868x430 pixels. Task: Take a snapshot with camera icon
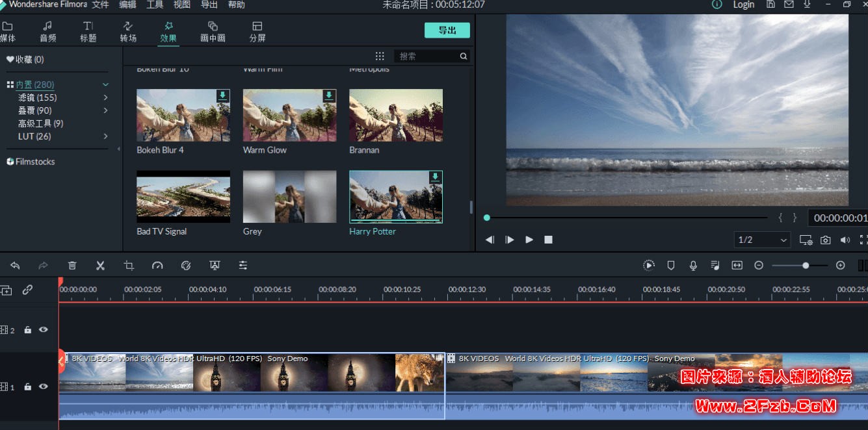[825, 240]
